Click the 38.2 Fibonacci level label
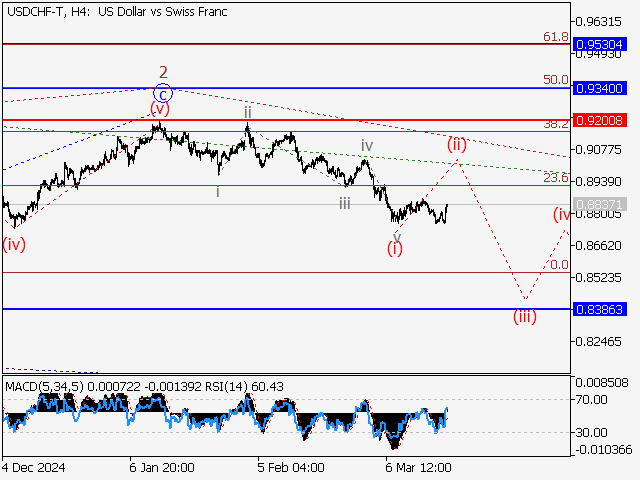The height and width of the screenshot is (480, 640). pyautogui.click(x=556, y=123)
